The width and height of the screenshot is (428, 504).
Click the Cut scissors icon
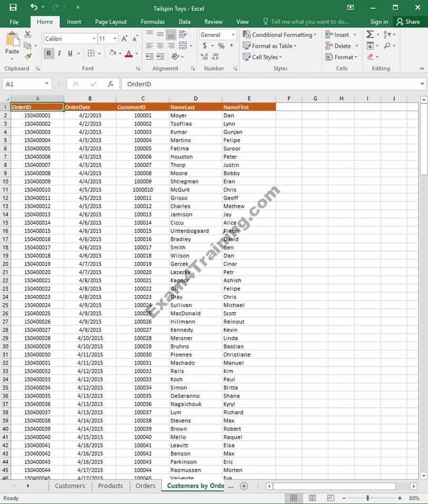pos(27,35)
